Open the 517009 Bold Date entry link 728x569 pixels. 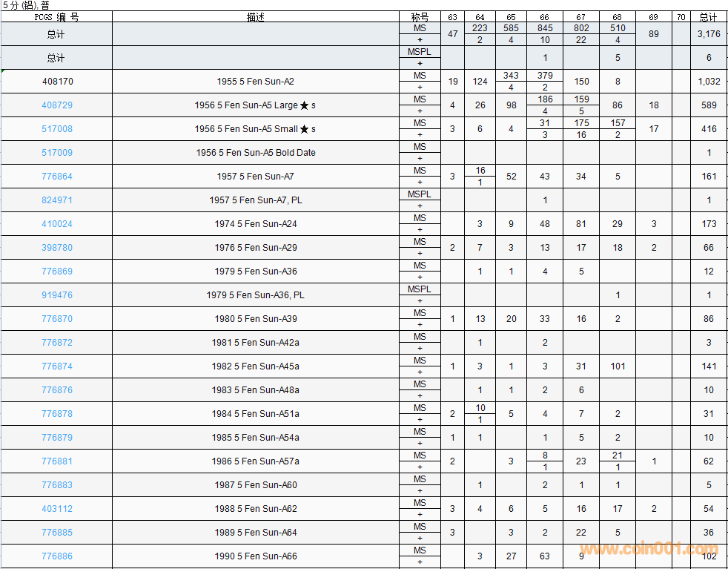(x=57, y=153)
